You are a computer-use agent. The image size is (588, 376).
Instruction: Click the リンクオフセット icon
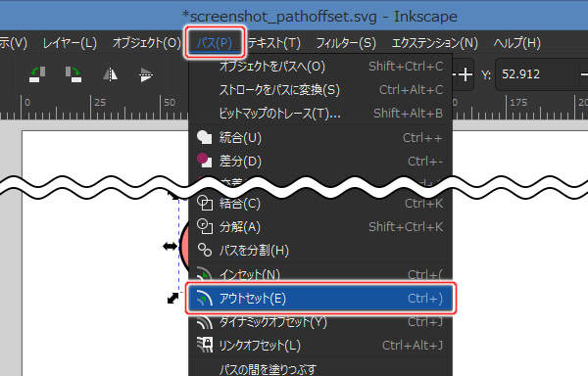pyautogui.click(x=205, y=345)
